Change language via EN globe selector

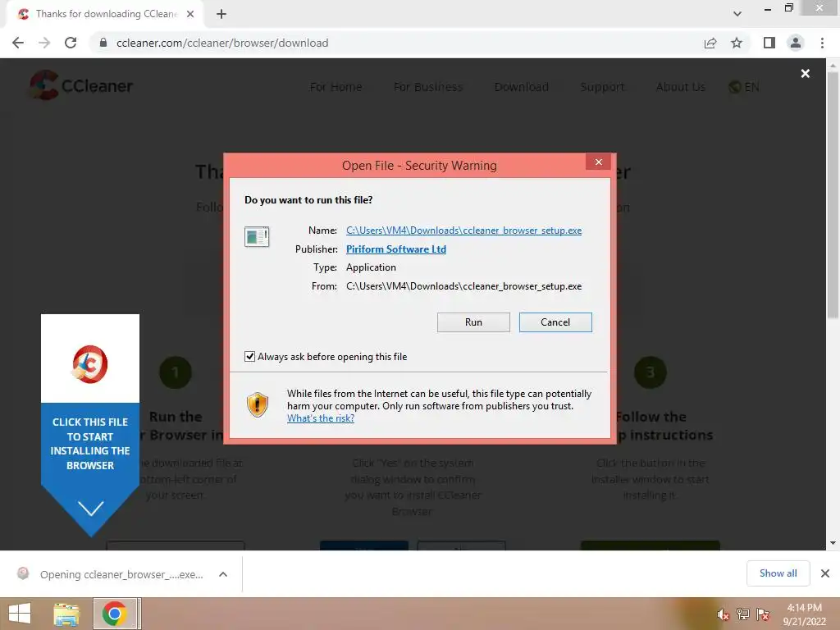pyautogui.click(x=744, y=87)
